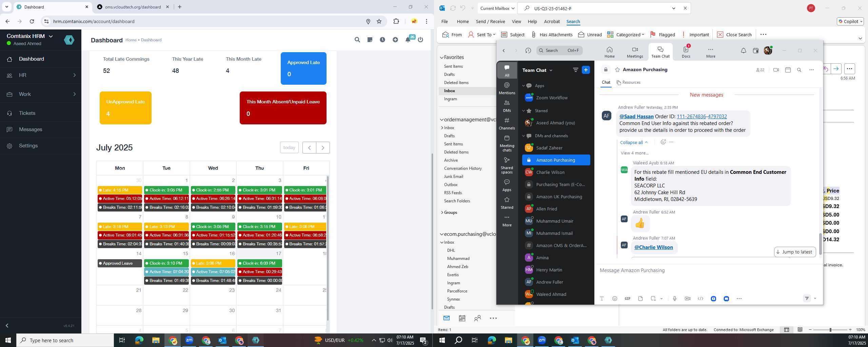The width and height of the screenshot is (868, 347).
Task: Click the GIF button in message toolbar
Action: tap(628, 299)
